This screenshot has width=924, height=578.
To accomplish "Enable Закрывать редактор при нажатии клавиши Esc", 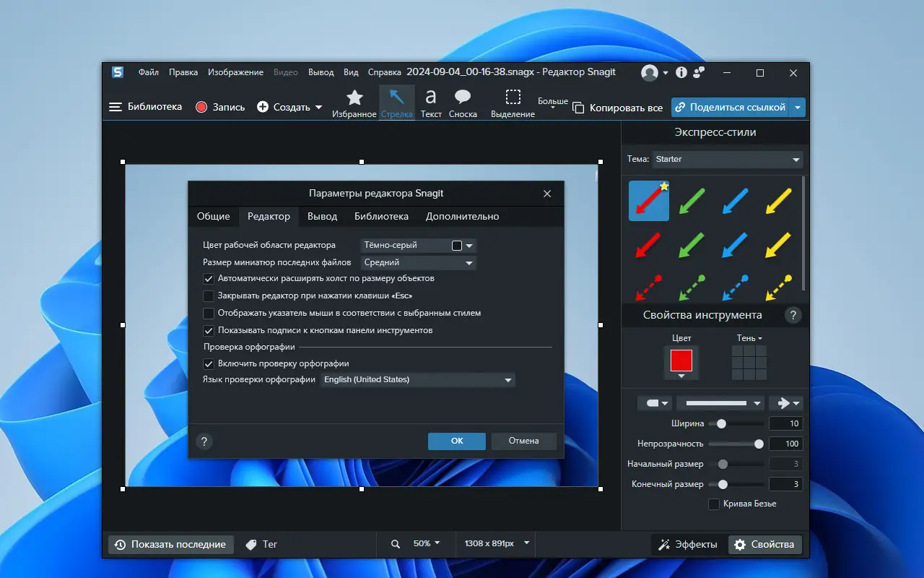I will coord(209,296).
